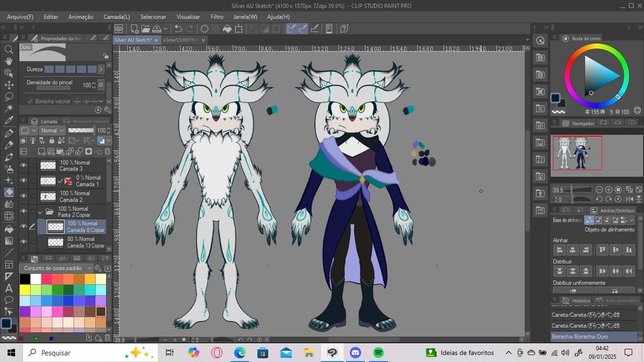Select the Auto select wand tool
This screenshot has height=362, width=644.
click(x=8, y=108)
